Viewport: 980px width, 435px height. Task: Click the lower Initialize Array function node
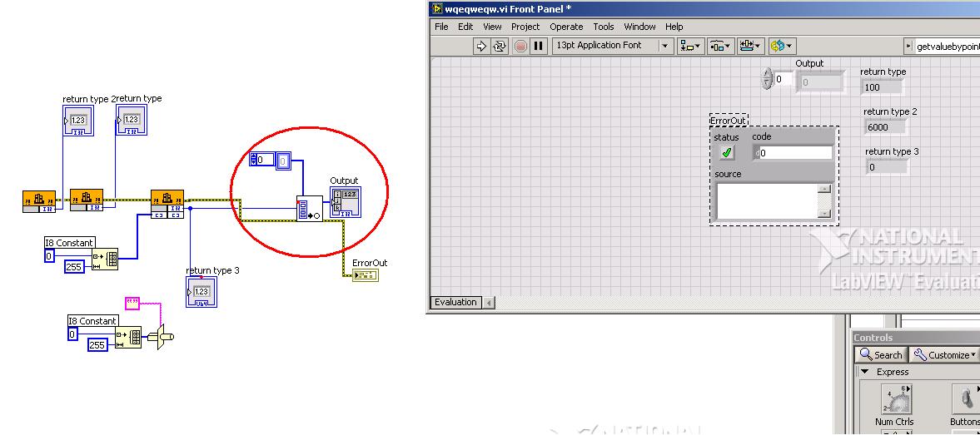[x=128, y=337]
